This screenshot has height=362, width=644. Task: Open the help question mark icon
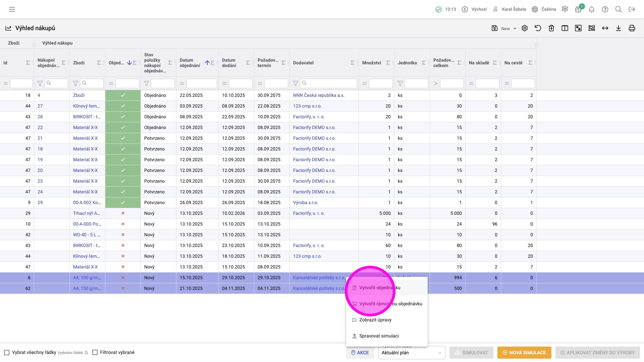coord(605,9)
